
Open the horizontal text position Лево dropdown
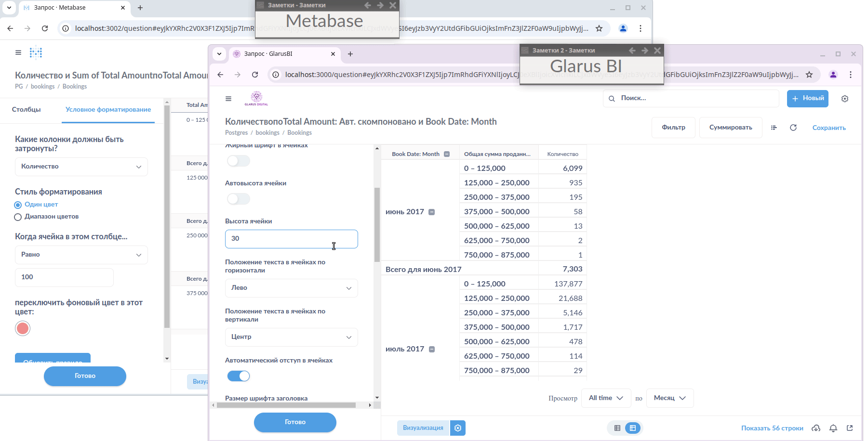291,288
